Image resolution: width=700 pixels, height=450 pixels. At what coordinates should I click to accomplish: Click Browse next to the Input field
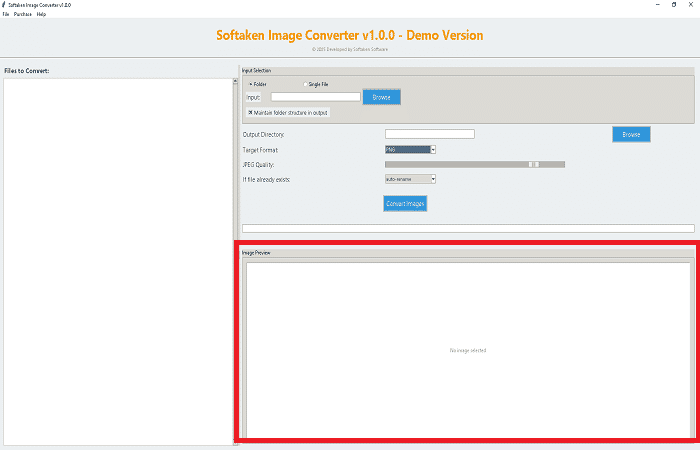pos(382,97)
